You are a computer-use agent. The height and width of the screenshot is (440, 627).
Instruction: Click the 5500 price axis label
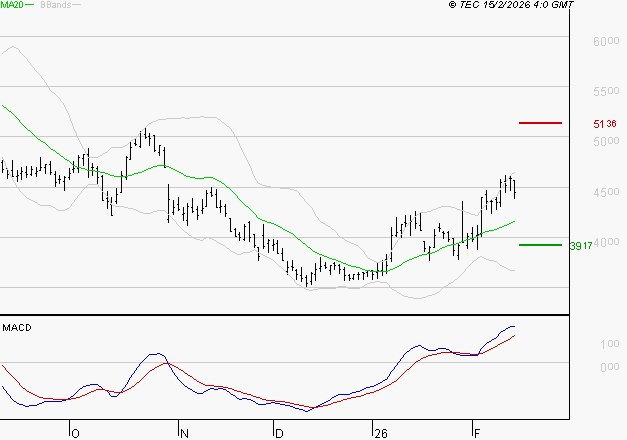(606, 91)
